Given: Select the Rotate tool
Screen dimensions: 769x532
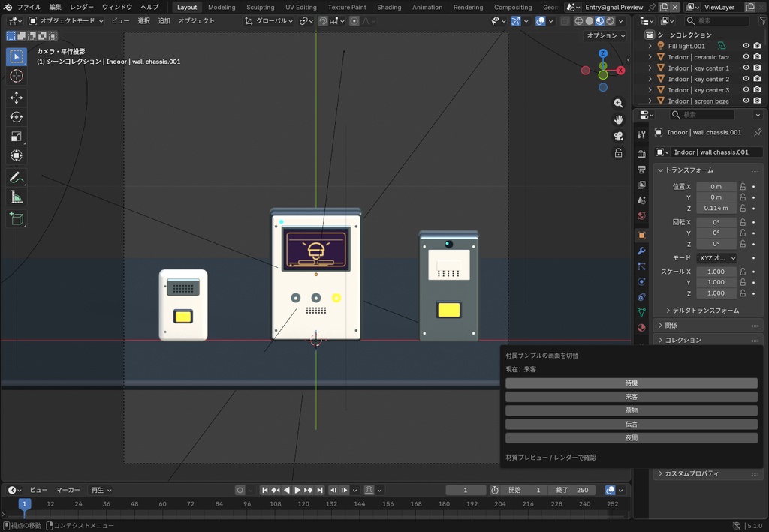Looking at the screenshot, I should pos(17,117).
